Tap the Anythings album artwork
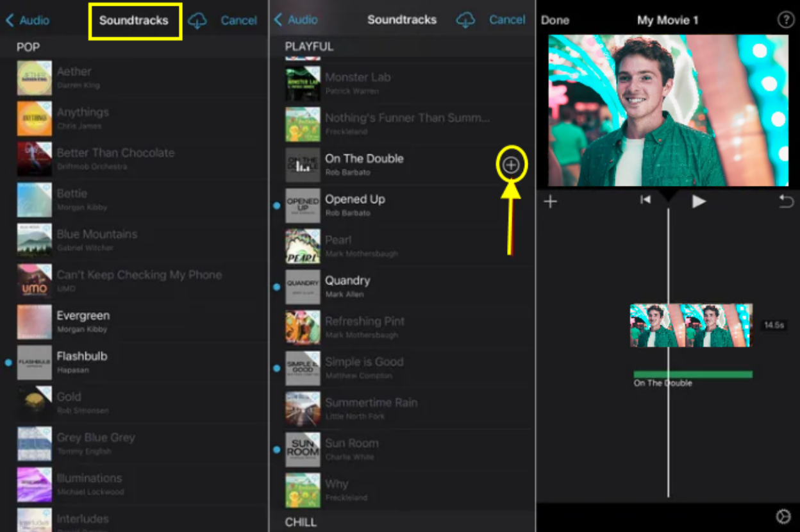This screenshot has height=532, width=800. click(35, 119)
